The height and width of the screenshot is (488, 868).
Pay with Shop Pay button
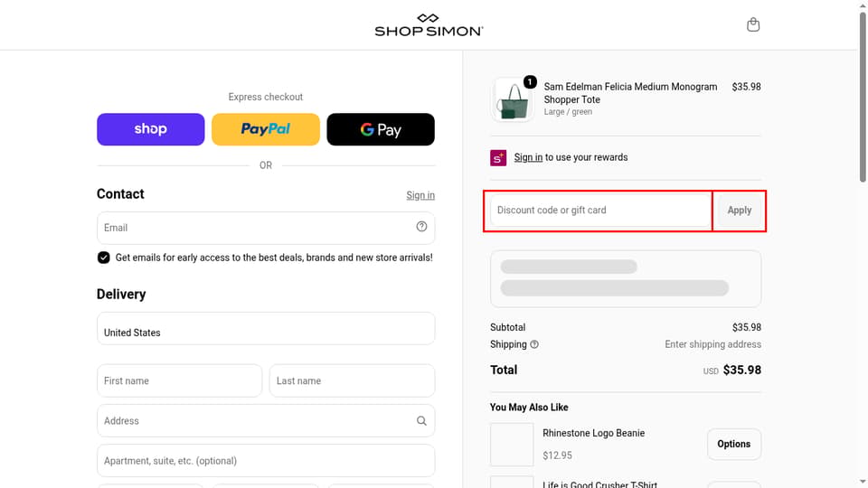[x=151, y=129]
